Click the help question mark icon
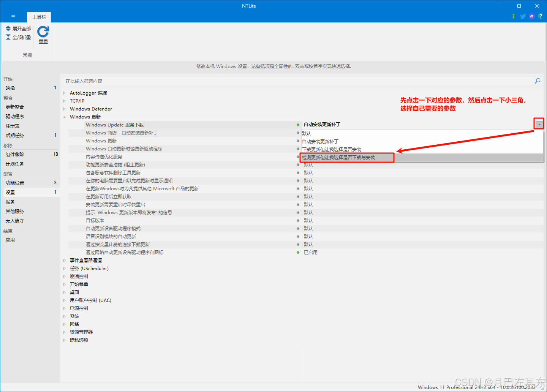 [x=541, y=16]
